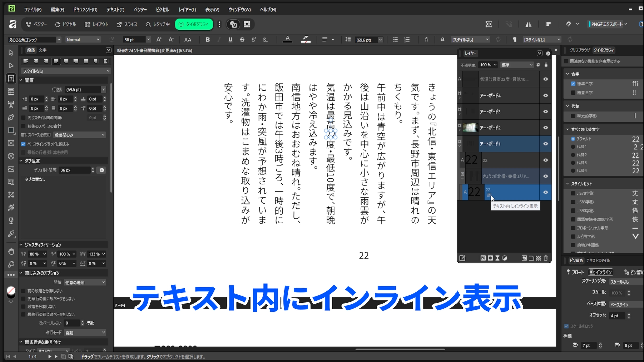
Task: Open the layer blend mode dropdown
Action: click(x=517, y=64)
